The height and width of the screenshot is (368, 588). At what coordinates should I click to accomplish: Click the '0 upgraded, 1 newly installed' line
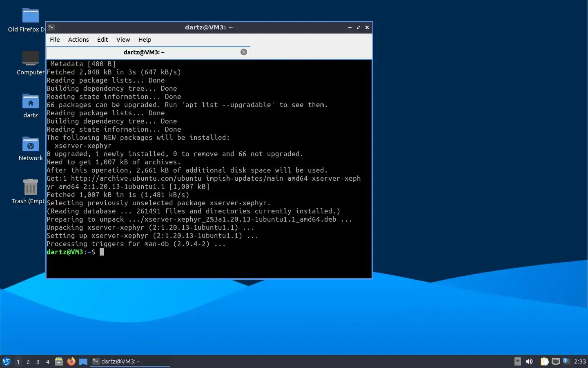pos(175,154)
